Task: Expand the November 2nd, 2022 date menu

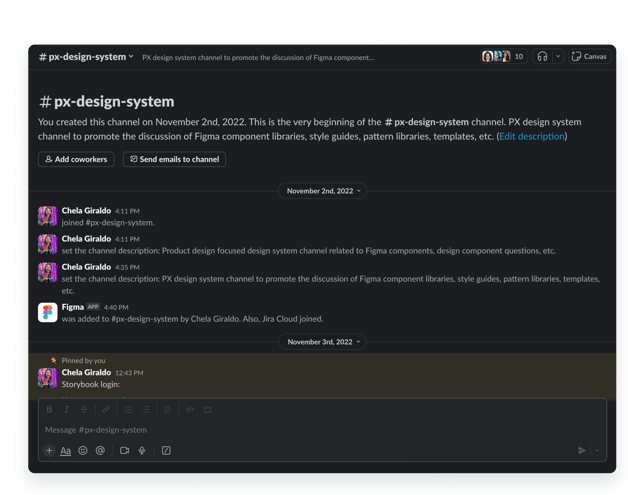Action: point(323,191)
